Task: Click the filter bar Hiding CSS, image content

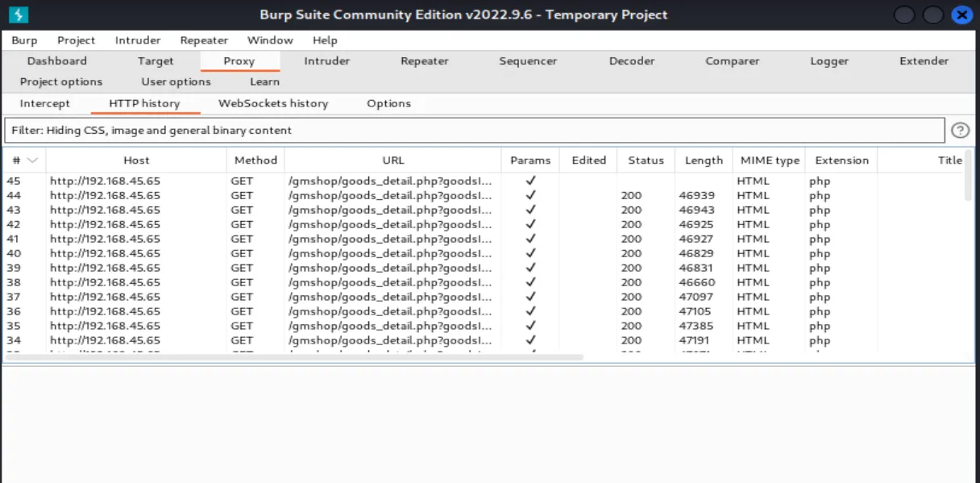Action: click(474, 130)
